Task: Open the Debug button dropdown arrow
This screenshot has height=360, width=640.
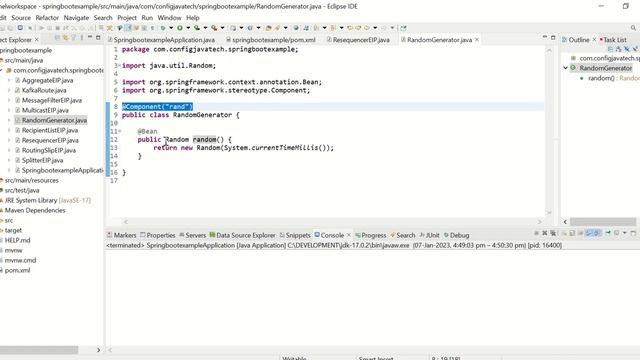Action: click(x=171, y=28)
